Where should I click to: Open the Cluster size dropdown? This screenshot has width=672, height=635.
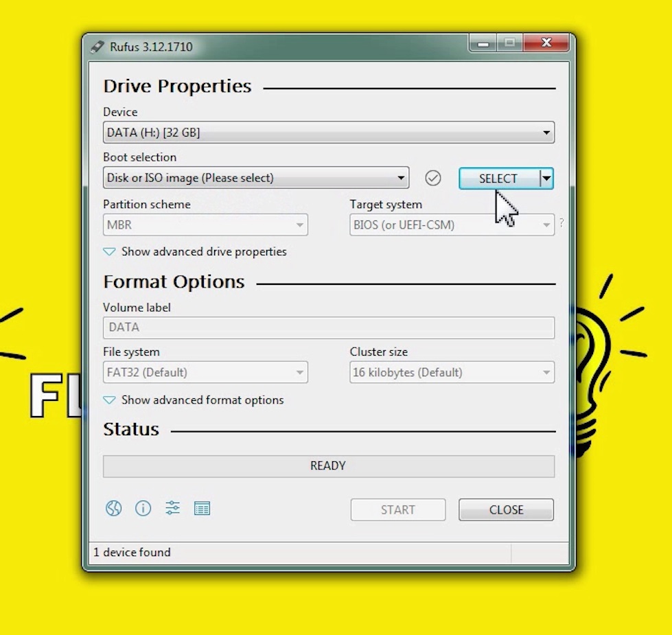tap(452, 372)
